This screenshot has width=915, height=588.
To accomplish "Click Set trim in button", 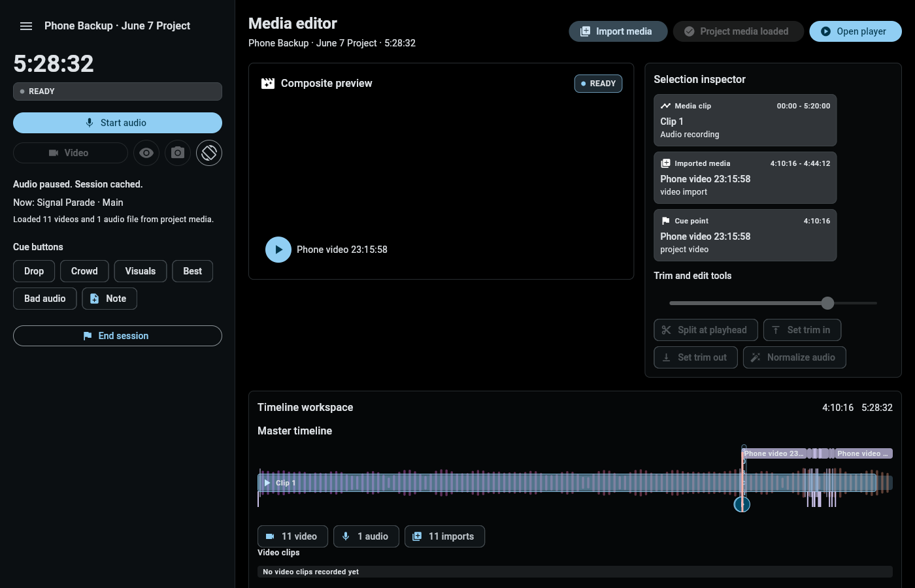I will click(802, 330).
